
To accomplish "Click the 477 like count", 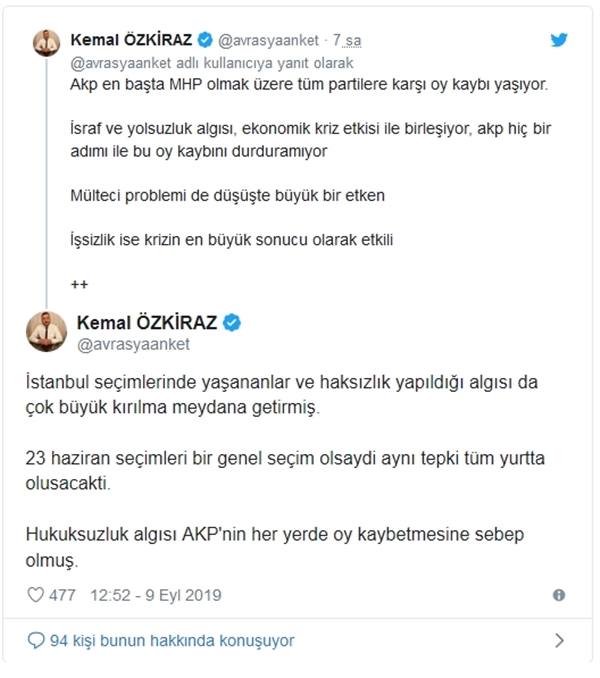I will pos(62,595).
